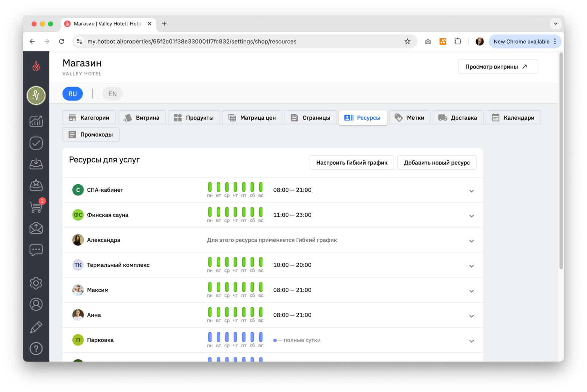Click the pencil edit icon in the sidebar
Image resolution: width=587 pixels, height=392 pixels.
point(36,327)
